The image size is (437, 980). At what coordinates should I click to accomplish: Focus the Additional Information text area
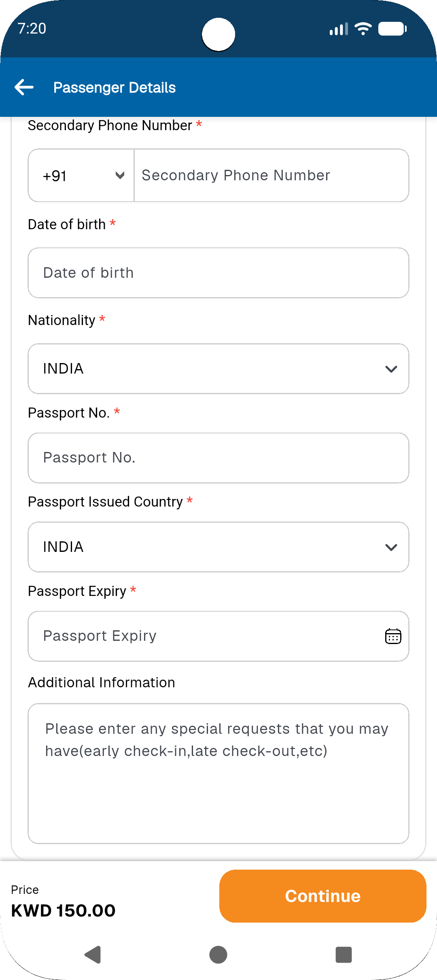[x=218, y=773]
